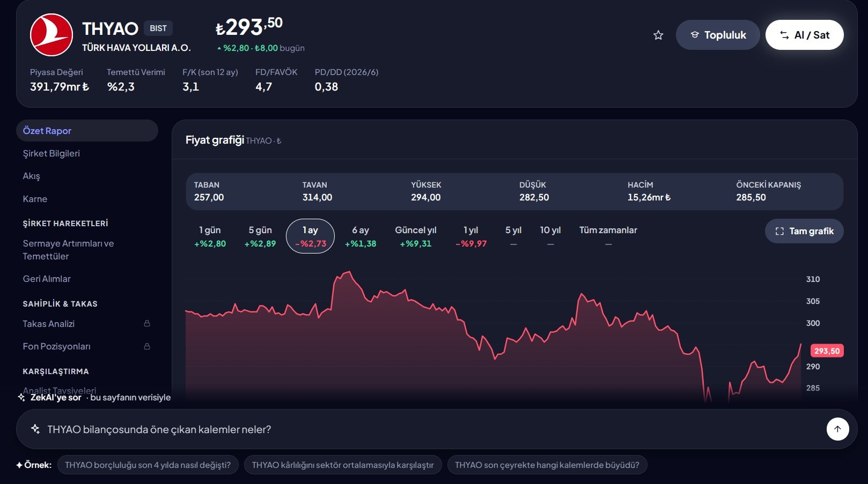Open Geri Alımlar in the sidebar
The height and width of the screenshot is (484, 868).
tap(87, 279)
